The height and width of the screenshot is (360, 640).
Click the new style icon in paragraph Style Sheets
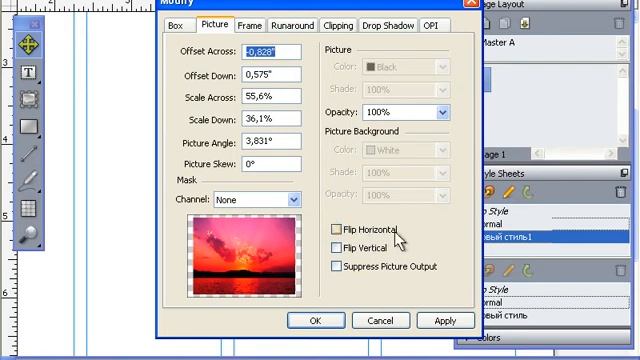[489, 192]
